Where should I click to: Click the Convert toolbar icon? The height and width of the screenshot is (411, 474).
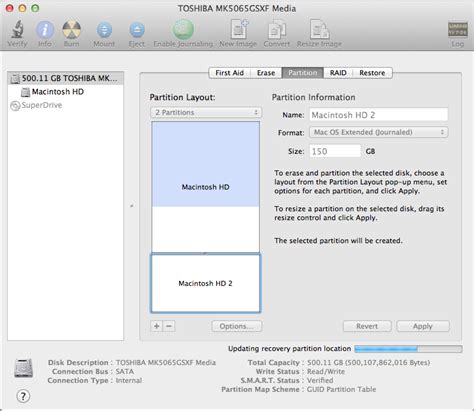(x=277, y=29)
